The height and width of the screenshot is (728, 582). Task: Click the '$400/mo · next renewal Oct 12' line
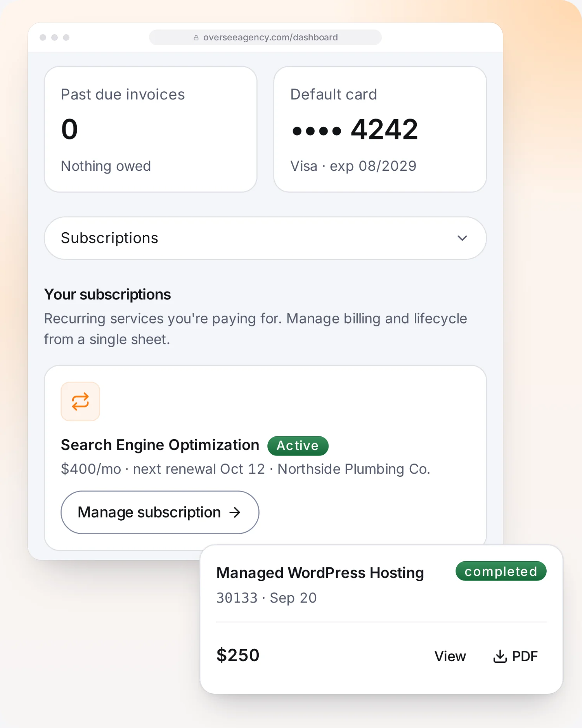pyautogui.click(x=246, y=469)
